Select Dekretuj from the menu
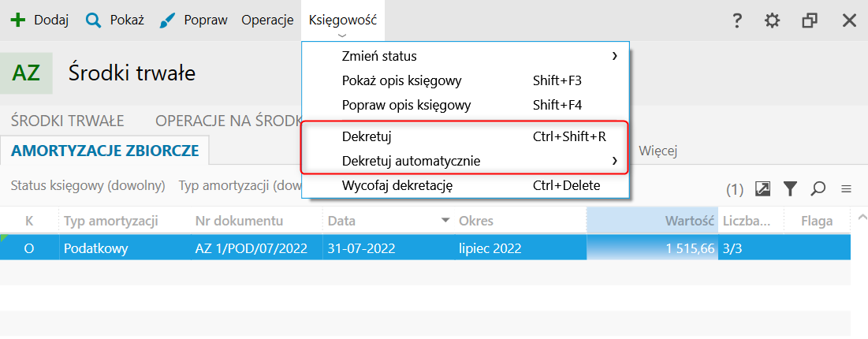Screen dimensions: 868x339 tap(367, 136)
